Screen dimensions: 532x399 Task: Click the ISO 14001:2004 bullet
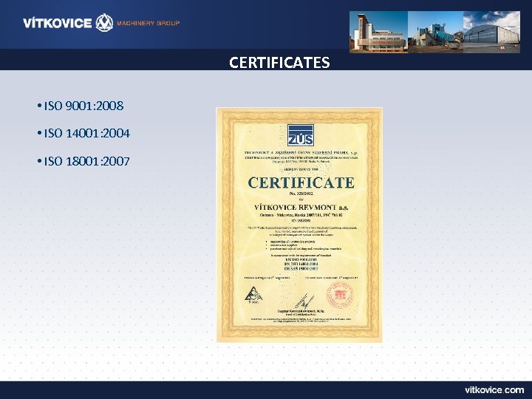click(x=83, y=133)
